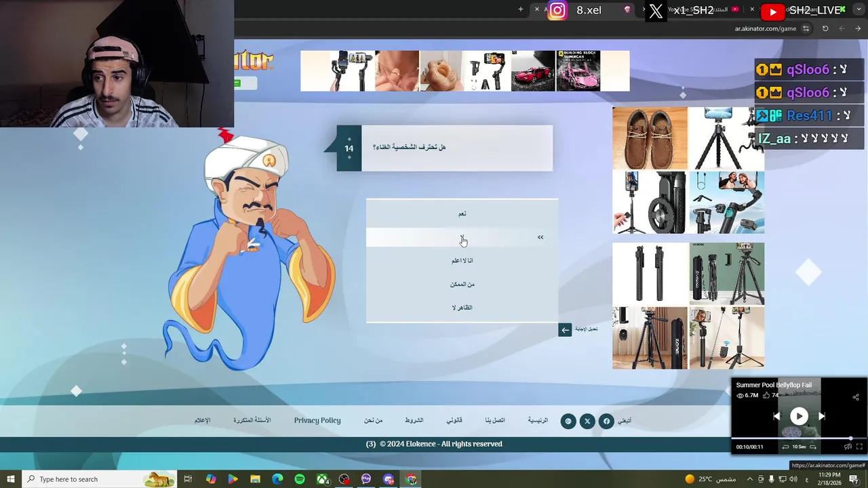This screenshot has height=488, width=868.
Task: Open site settings icon next to the URL
Action: pyautogui.click(x=806, y=28)
